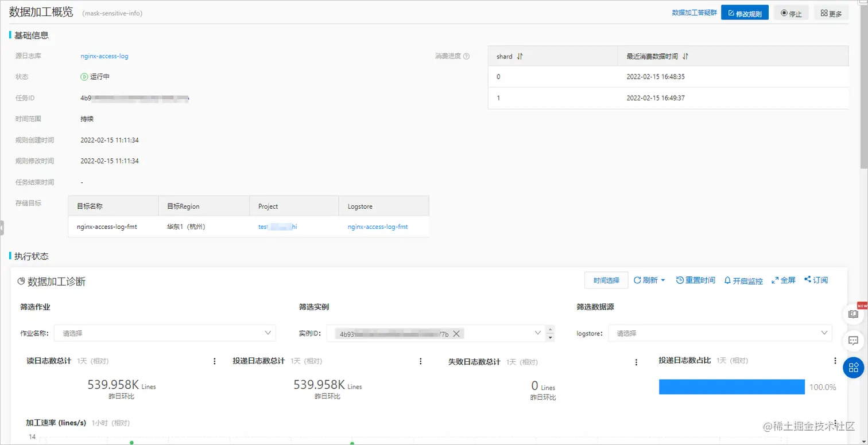Viewport: 868px width, 445px height.
Task: Open options menu for 投递日志数总计 card
Action: 421,361
